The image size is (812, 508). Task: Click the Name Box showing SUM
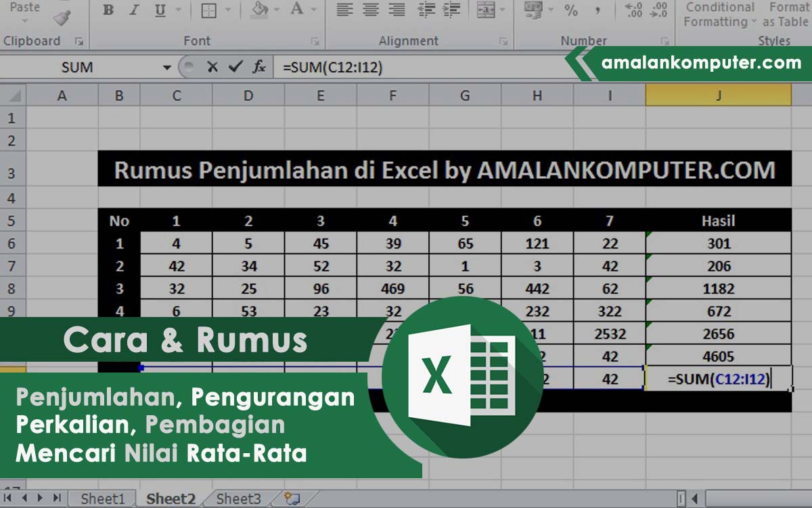click(x=78, y=67)
